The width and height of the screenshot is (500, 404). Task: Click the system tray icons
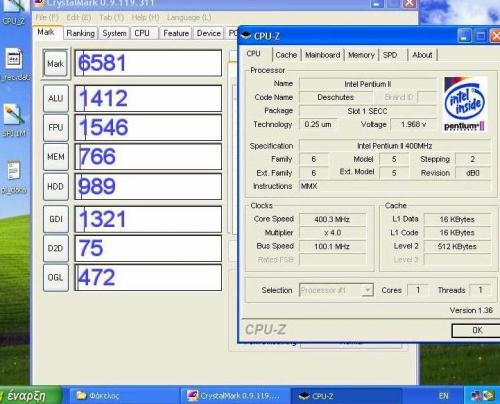click(x=482, y=396)
